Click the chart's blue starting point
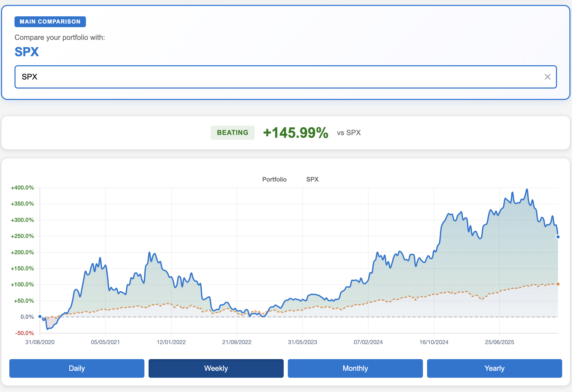Viewport: 572px width, 392px height. [40, 316]
